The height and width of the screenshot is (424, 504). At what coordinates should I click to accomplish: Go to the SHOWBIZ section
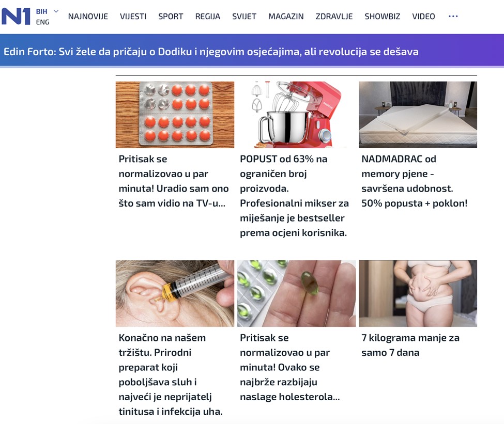383,17
